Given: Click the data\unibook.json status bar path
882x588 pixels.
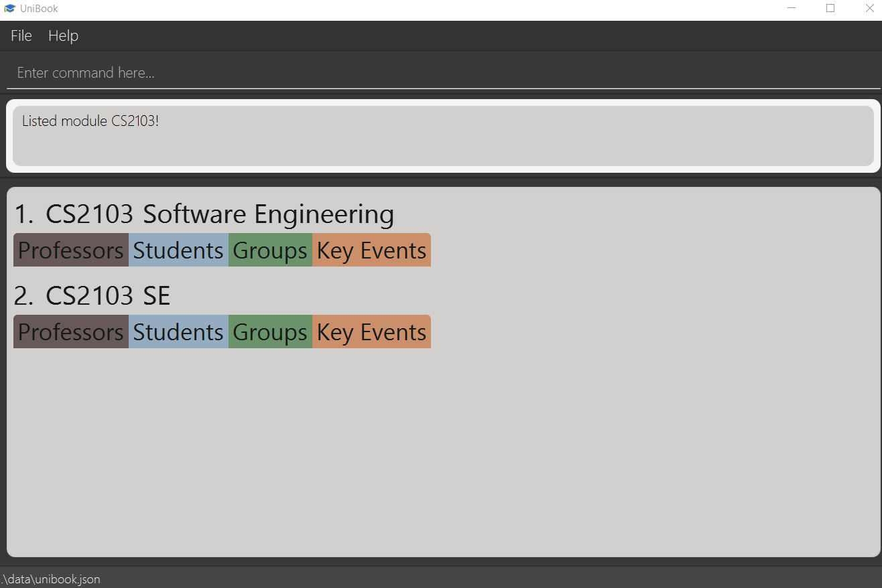Looking at the screenshot, I should pyautogui.click(x=50, y=579).
